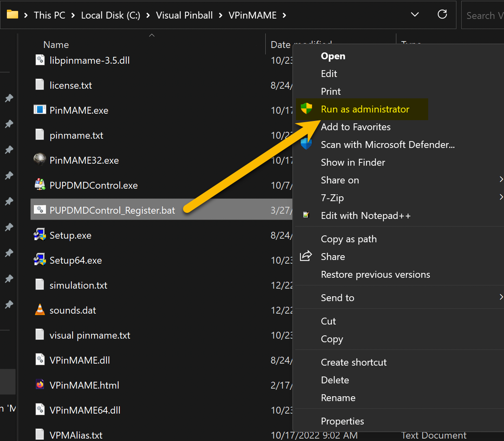Click the PinMAME32.exe pinball icon
The width and height of the screenshot is (504, 441).
pos(40,160)
